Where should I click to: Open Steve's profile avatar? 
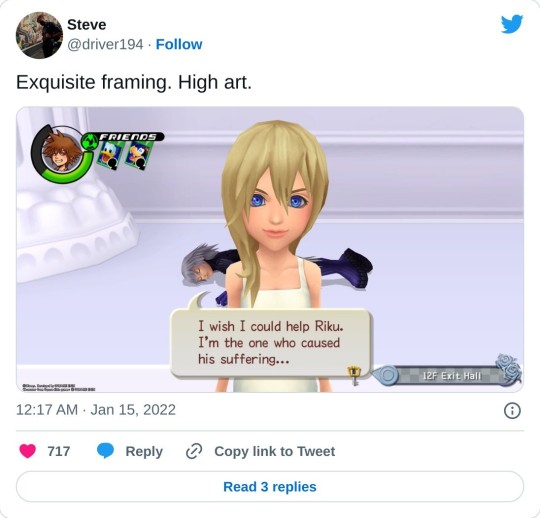pos(39,35)
